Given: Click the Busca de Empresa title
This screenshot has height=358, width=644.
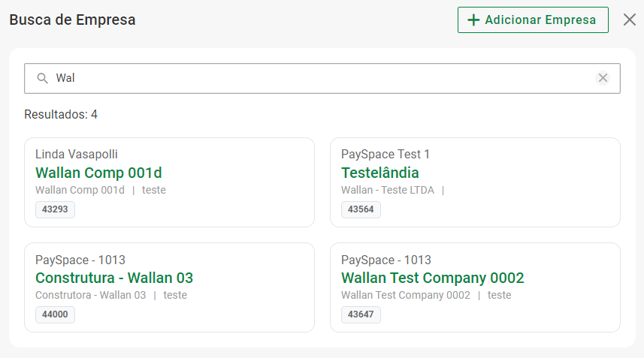Looking at the screenshot, I should click(72, 20).
